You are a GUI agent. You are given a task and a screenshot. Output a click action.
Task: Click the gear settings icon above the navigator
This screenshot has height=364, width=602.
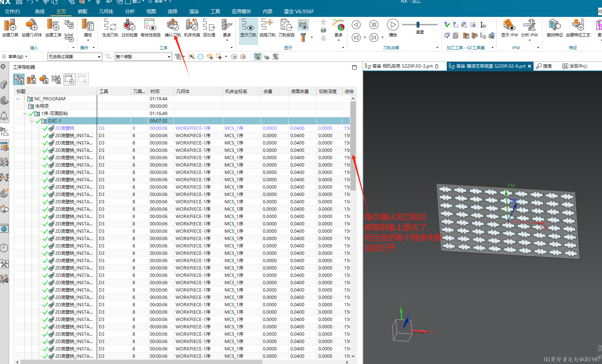[x=3, y=67]
